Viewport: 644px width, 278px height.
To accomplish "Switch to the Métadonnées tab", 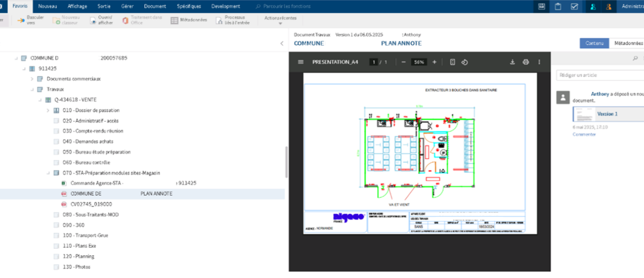I will pyautogui.click(x=626, y=43).
